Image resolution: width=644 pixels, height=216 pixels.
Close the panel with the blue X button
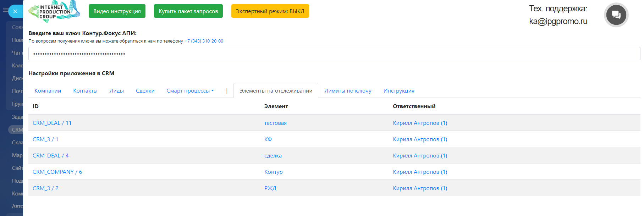[15, 11]
